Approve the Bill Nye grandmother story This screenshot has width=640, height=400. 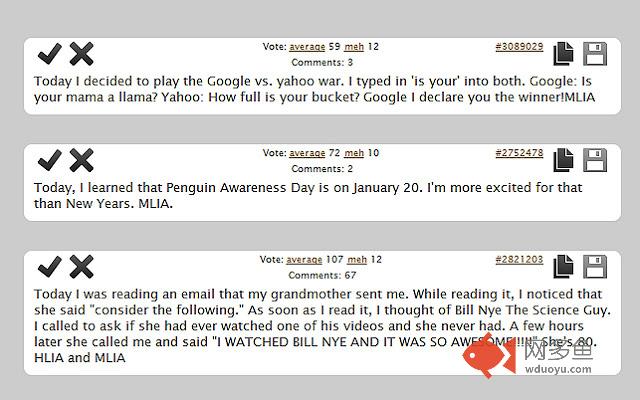49,267
